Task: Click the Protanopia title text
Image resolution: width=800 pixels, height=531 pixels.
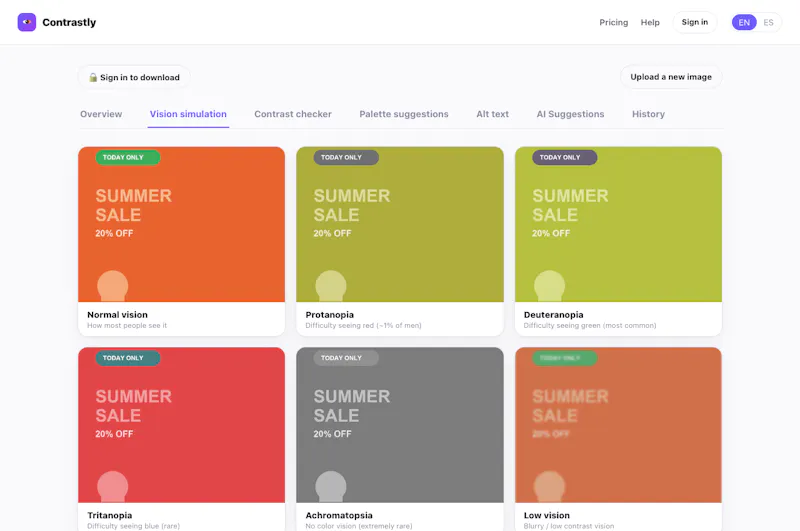Action: click(x=330, y=315)
